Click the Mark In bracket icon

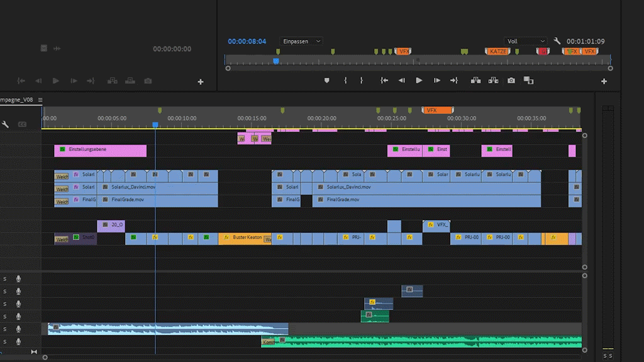345,80
